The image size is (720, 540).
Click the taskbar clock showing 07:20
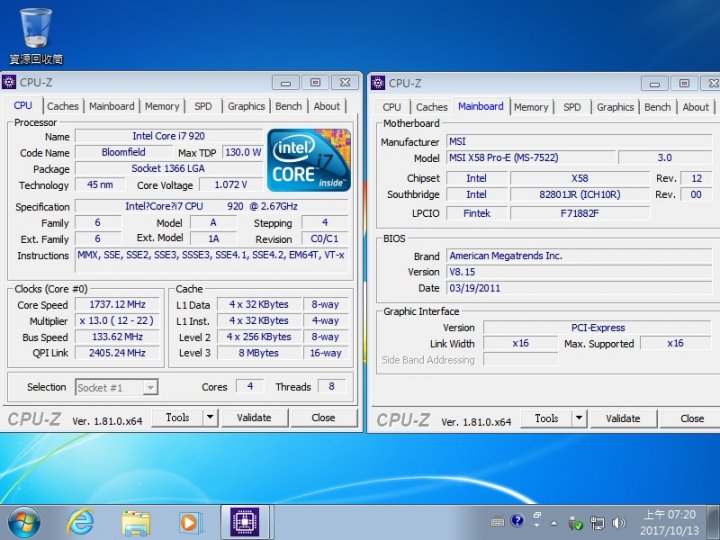tap(669, 523)
